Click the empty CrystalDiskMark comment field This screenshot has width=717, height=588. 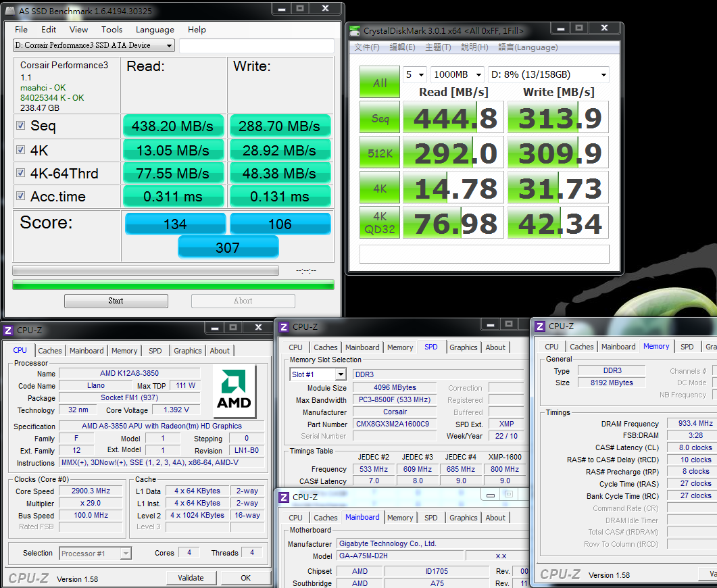pos(484,254)
